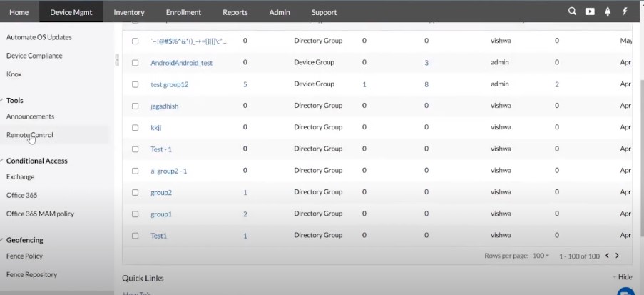Tick checkbox beside group2
This screenshot has width=644, height=295.
coord(135,192)
